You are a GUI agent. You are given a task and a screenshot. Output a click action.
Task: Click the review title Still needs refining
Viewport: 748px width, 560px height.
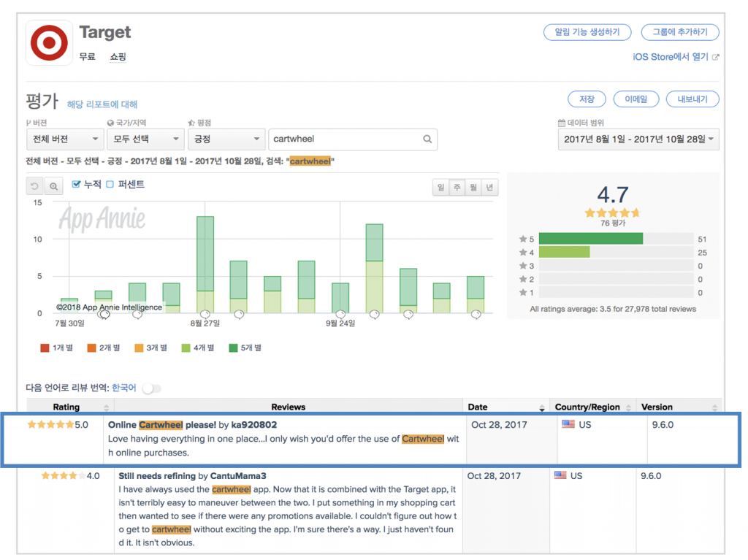[157, 475]
